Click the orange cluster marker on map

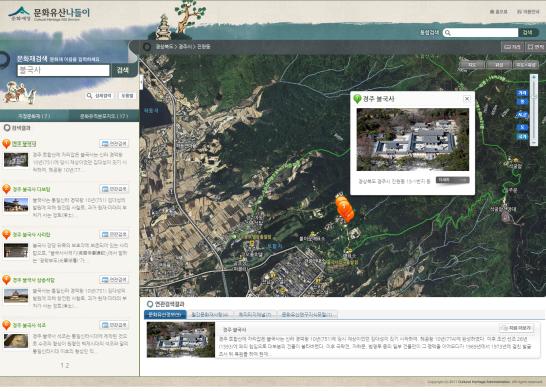(x=344, y=208)
